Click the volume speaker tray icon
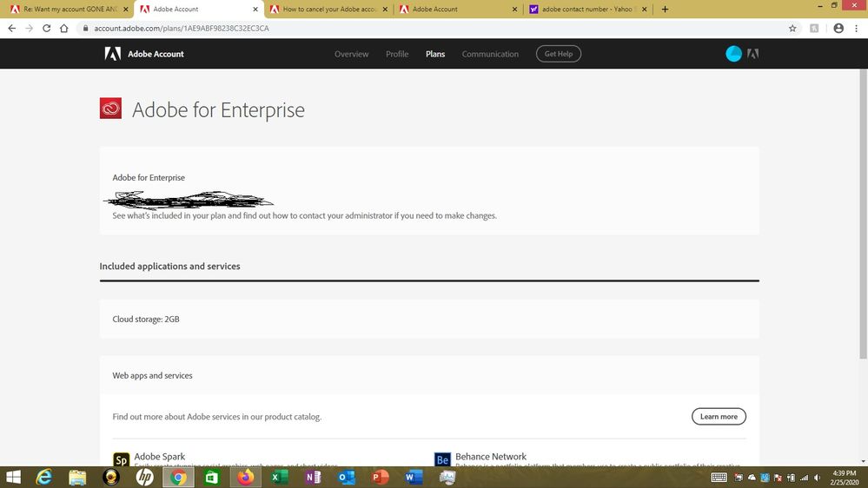This screenshot has width=868, height=488. click(x=817, y=478)
